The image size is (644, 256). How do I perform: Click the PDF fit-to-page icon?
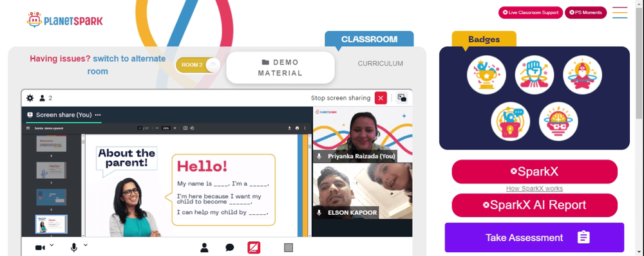point(185,128)
